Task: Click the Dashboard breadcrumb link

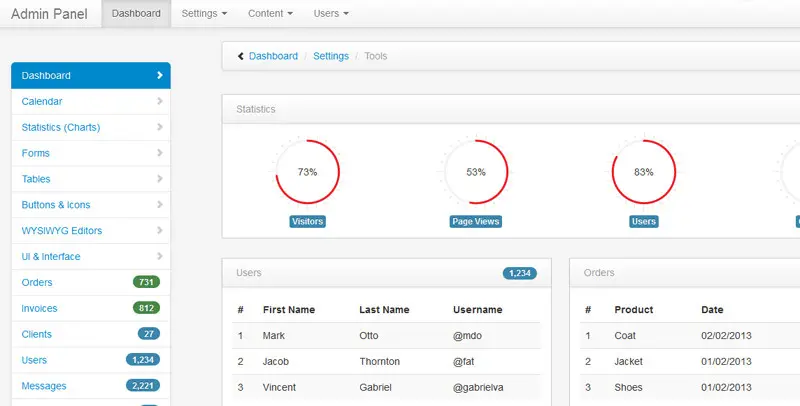Action: click(273, 56)
